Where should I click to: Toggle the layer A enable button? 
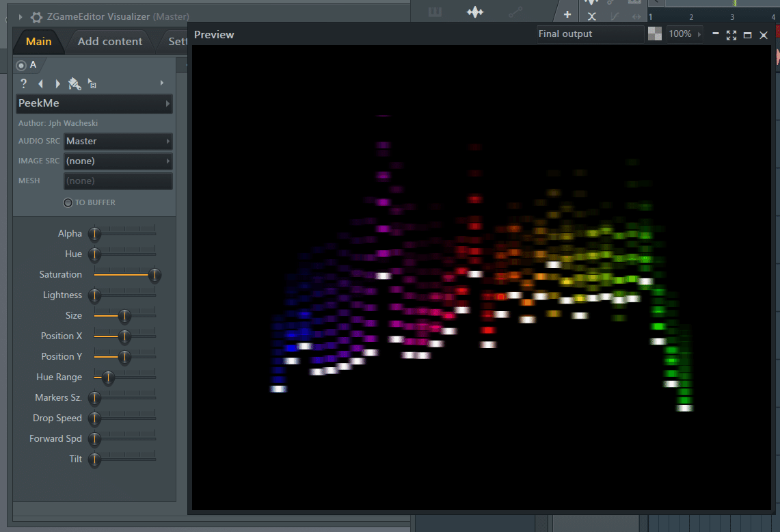(x=21, y=65)
